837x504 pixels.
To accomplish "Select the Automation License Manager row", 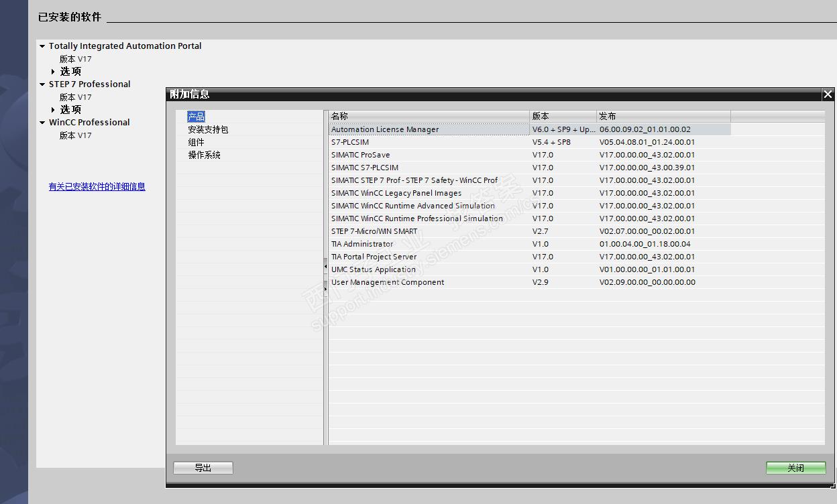I will 530,129.
